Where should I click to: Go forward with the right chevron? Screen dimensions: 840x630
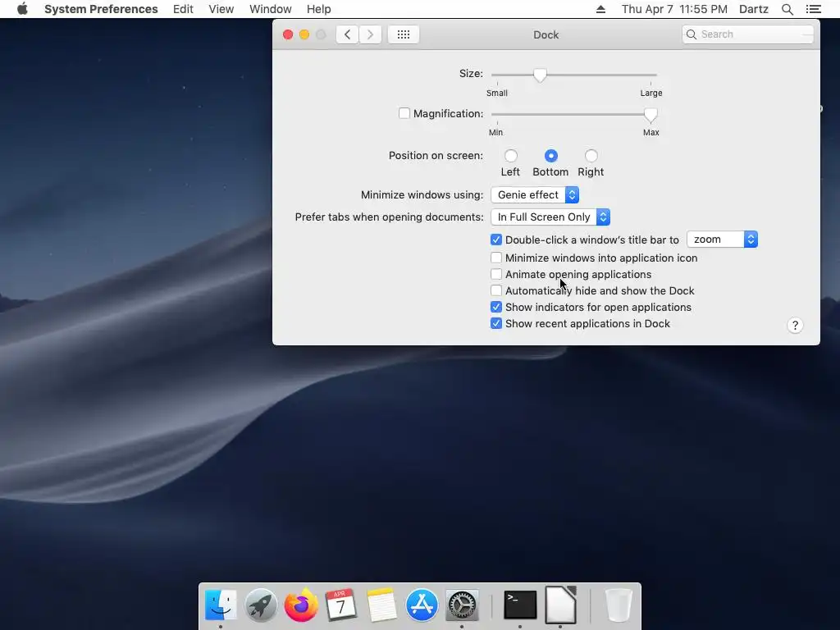370,34
